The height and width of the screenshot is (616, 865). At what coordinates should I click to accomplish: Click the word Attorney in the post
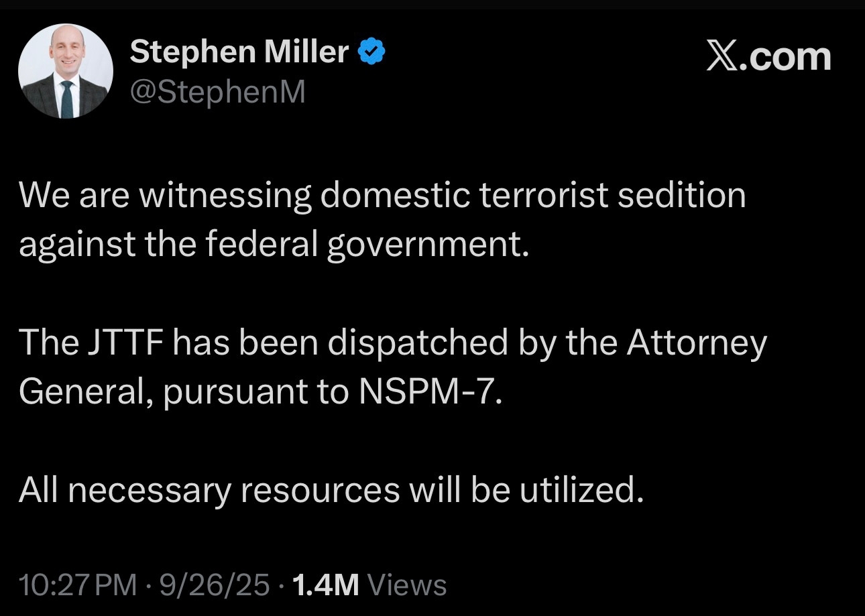[x=697, y=343]
